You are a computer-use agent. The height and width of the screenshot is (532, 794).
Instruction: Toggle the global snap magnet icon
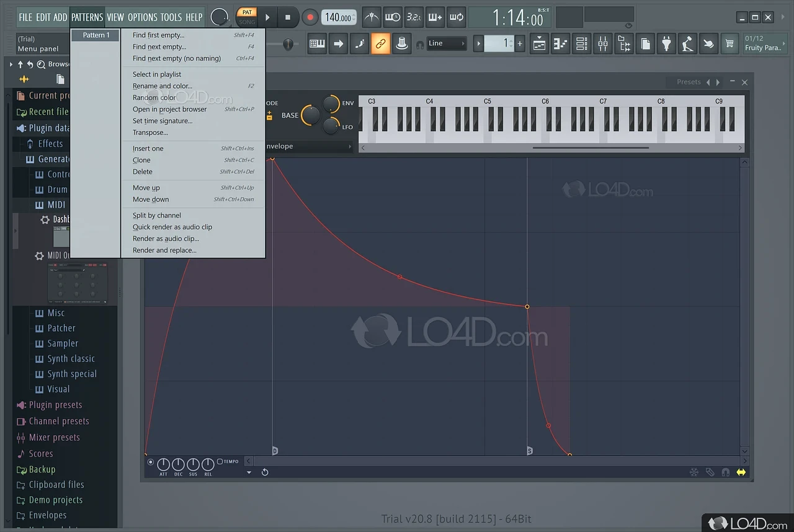420,44
